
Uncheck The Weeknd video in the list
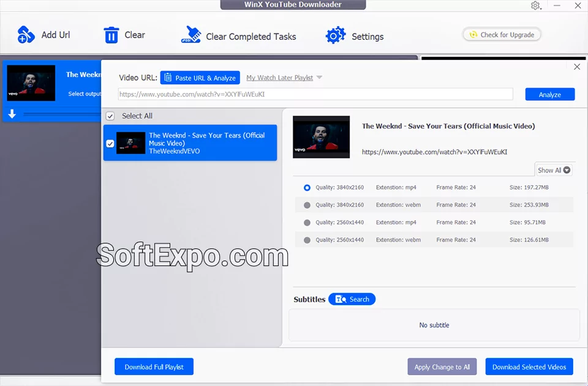coord(111,143)
